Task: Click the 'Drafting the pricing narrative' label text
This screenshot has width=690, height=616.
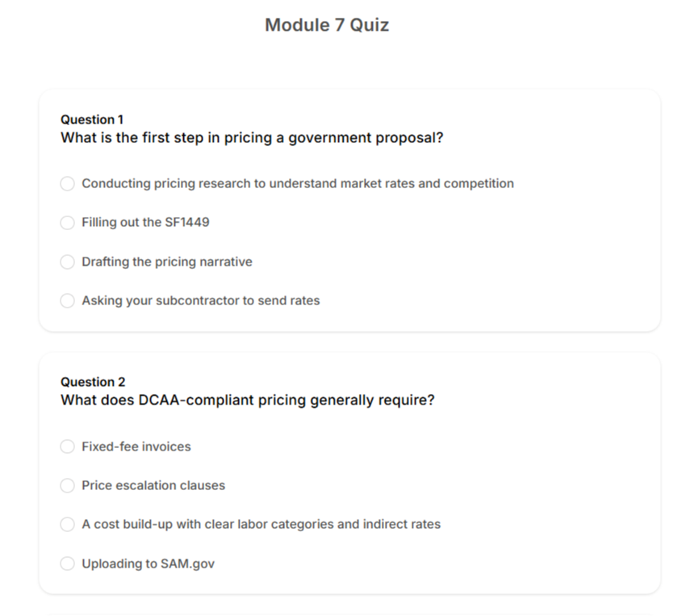Action: point(166,262)
